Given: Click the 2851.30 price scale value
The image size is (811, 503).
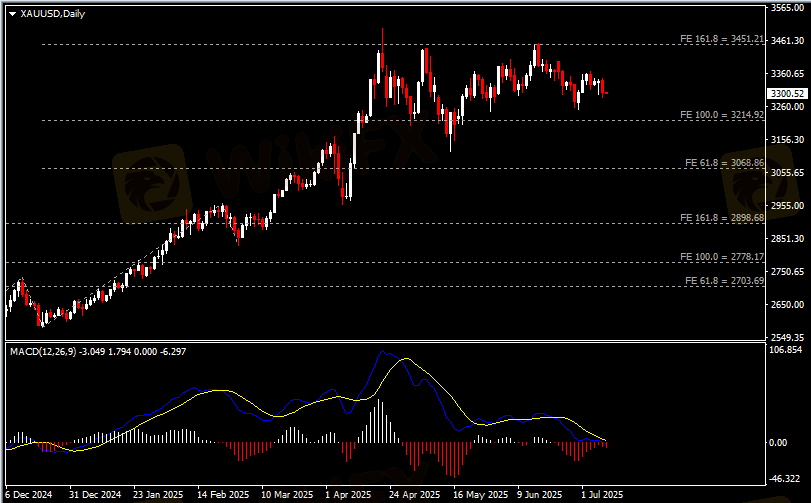Looking at the screenshot, I should 787,238.
